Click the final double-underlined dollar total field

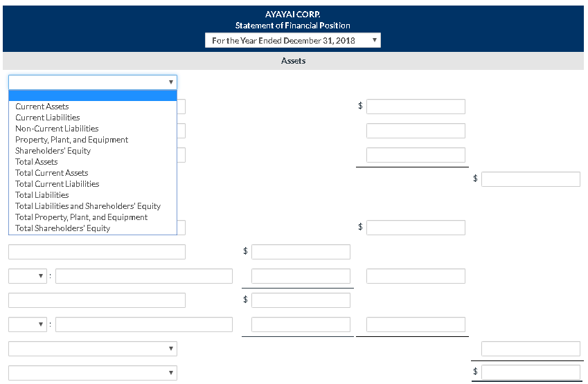tap(531, 373)
